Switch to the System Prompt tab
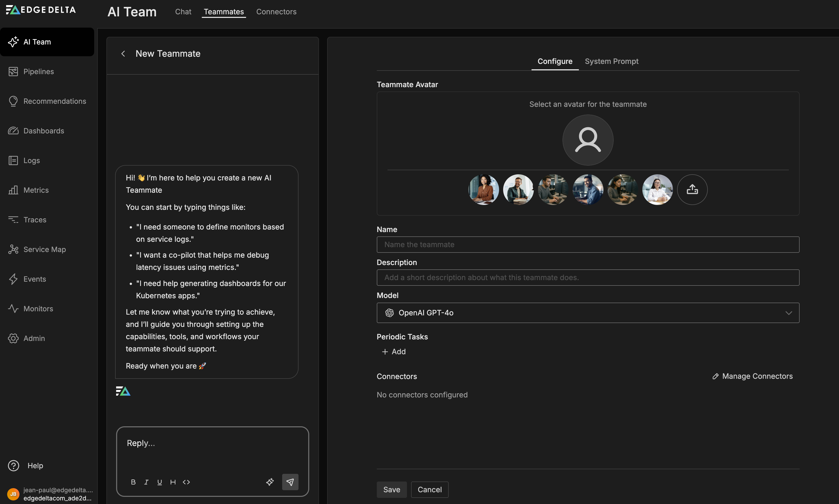Image resolution: width=839 pixels, height=504 pixels. tap(611, 61)
